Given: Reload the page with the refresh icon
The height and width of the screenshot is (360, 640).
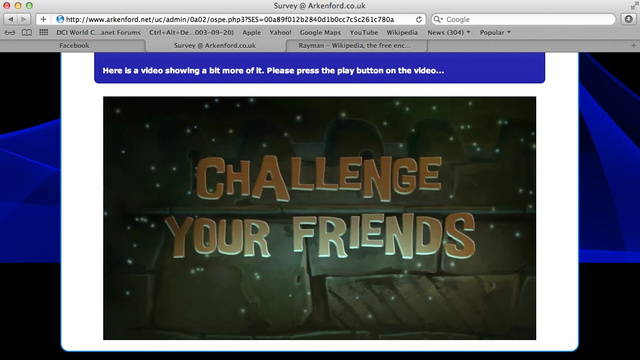Looking at the screenshot, I should tap(419, 19).
